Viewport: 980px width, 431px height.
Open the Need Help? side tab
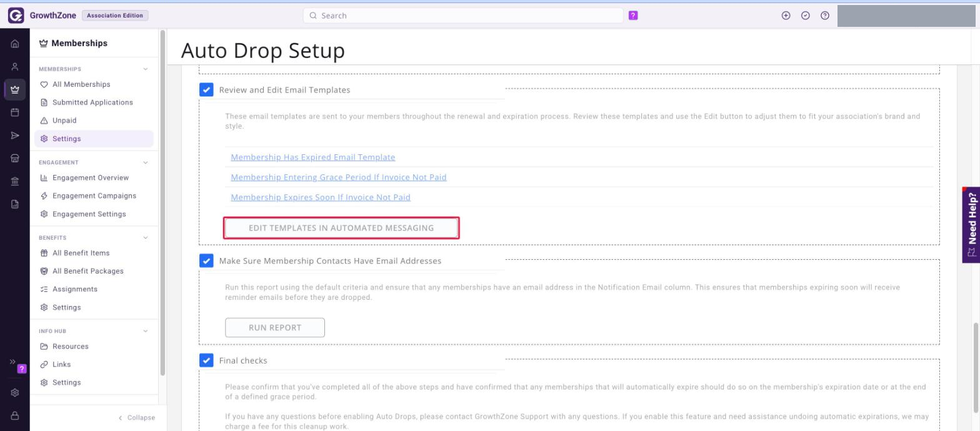[x=971, y=225]
